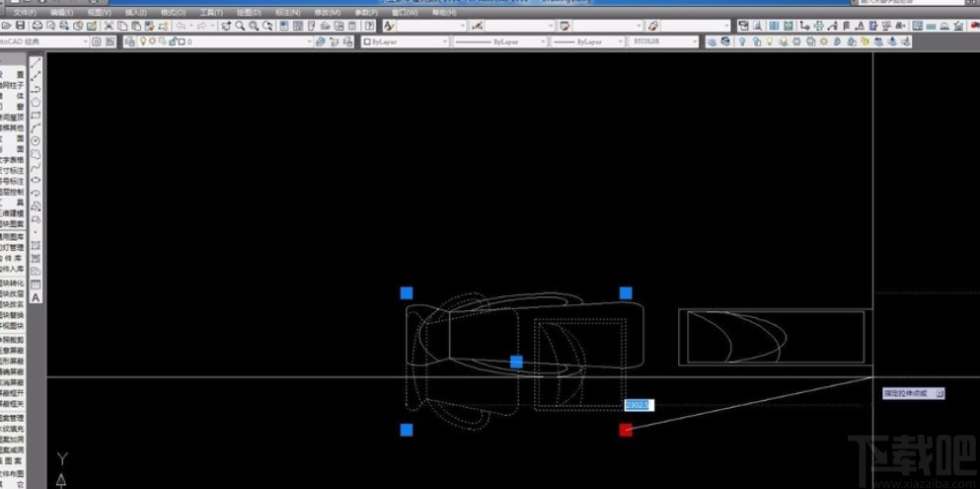This screenshot has height=489, width=980.
Task: Click the Help question mark icon
Action: coord(370,26)
